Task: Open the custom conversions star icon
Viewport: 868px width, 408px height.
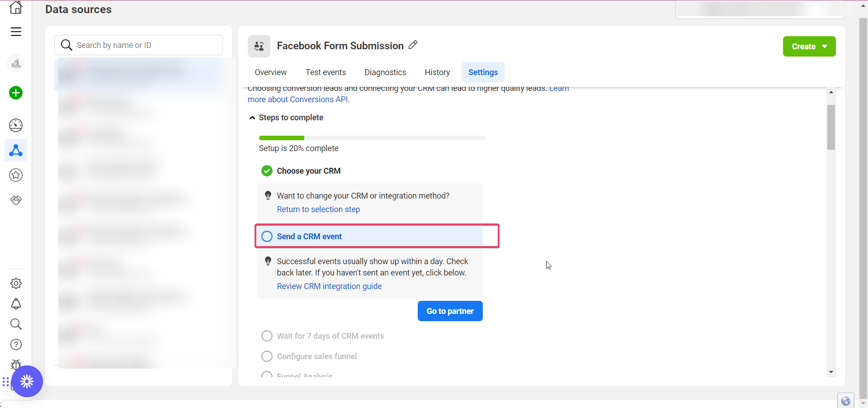Action: click(16, 175)
